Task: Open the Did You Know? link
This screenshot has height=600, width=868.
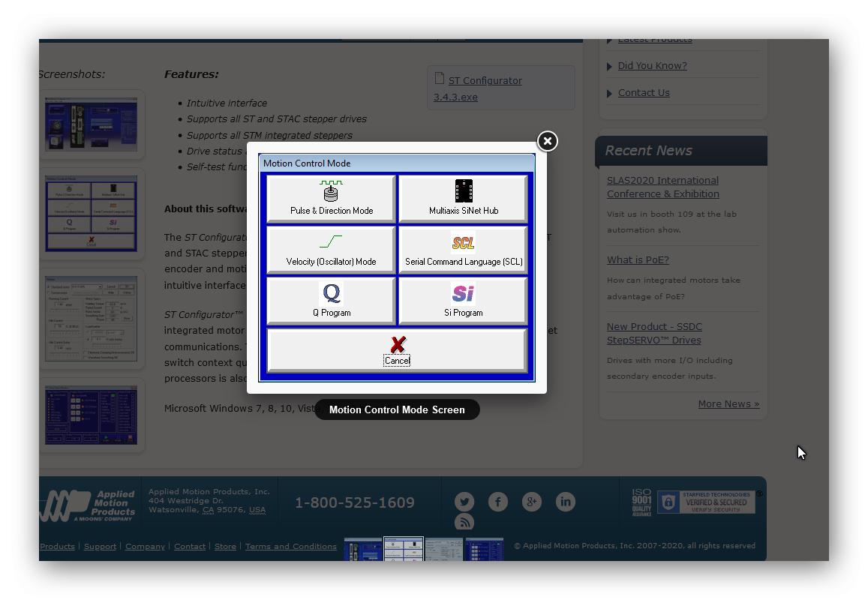Action: point(652,66)
